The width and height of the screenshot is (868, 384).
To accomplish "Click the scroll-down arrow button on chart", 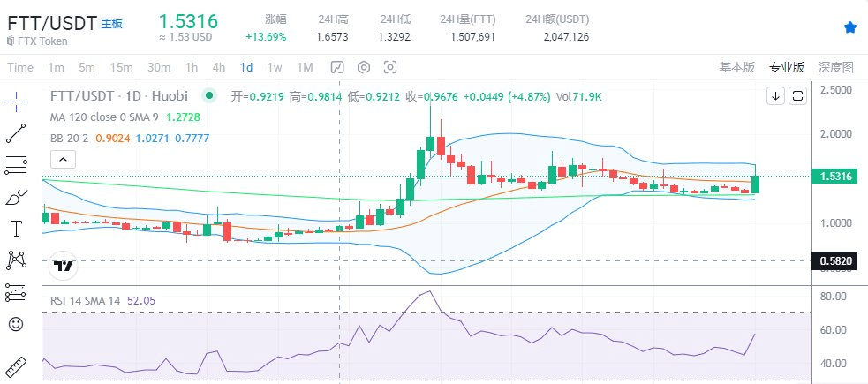I will click(775, 96).
